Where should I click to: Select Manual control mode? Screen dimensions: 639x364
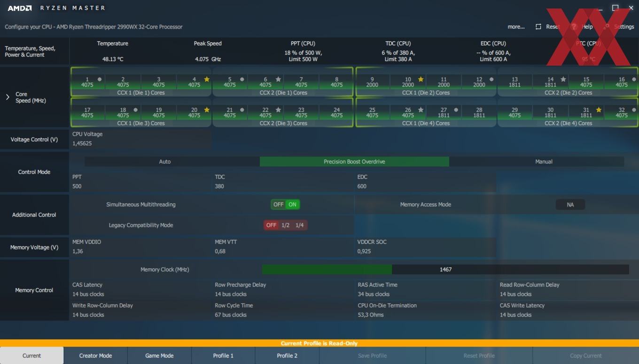pos(544,162)
